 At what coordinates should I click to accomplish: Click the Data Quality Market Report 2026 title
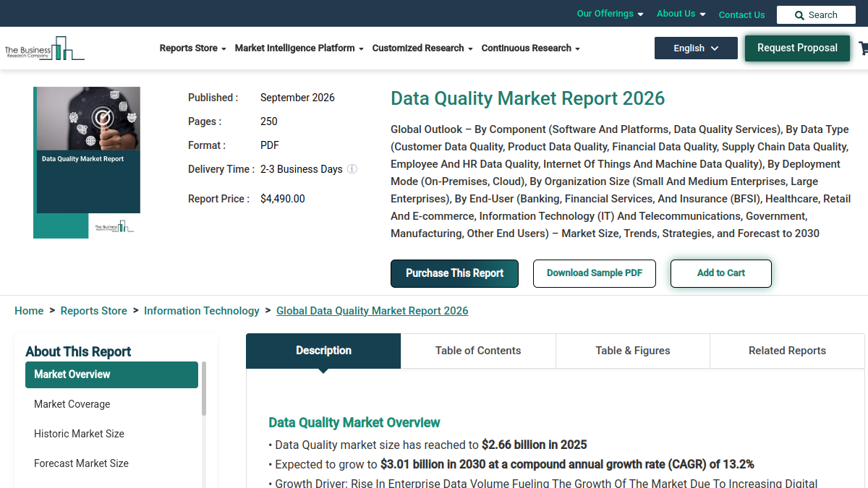[x=527, y=99]
